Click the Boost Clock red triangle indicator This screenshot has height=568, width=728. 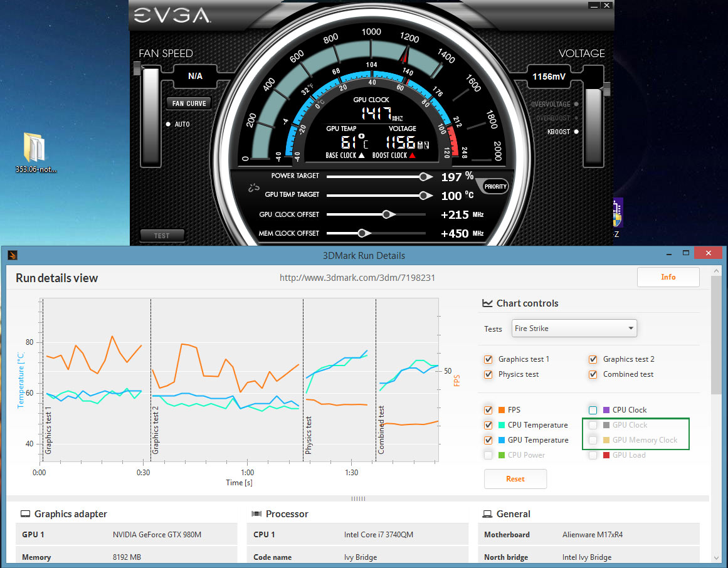[412, 155]
